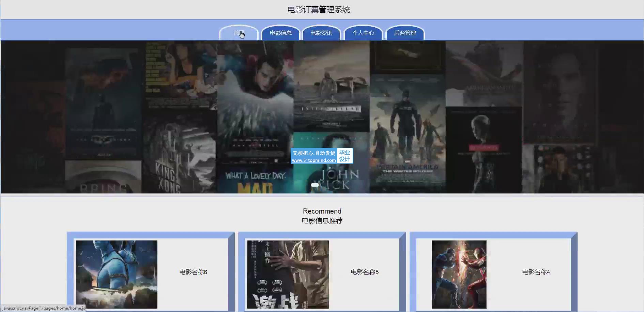Open the Avatar poster for 电影名称6
The width and height of the screenshot is (644, 312).
(117, 275)
